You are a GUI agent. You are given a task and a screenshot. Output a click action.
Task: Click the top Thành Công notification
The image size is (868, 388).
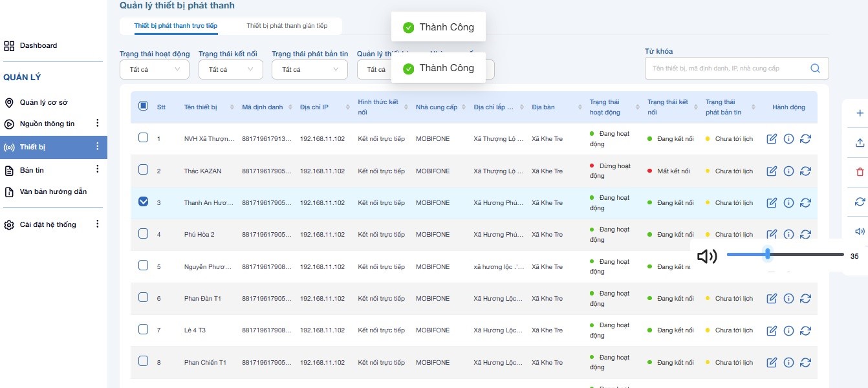click(439, 27)
